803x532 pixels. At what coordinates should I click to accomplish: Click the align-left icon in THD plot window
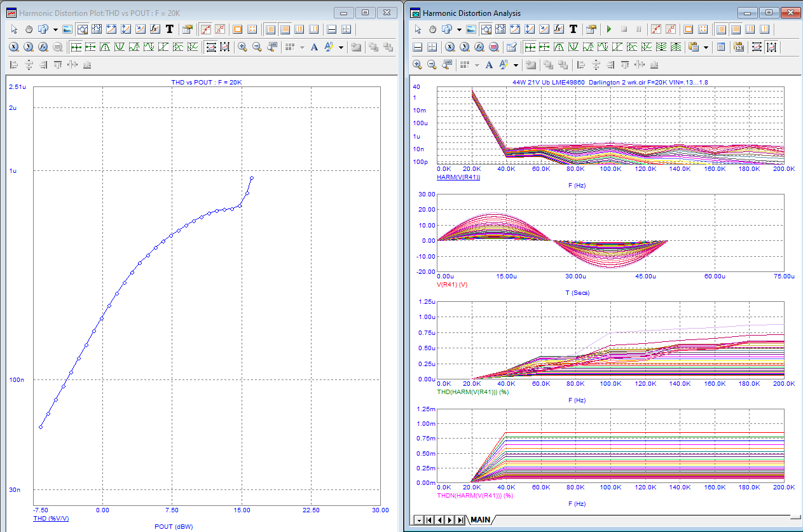click(x=13, y=64)
